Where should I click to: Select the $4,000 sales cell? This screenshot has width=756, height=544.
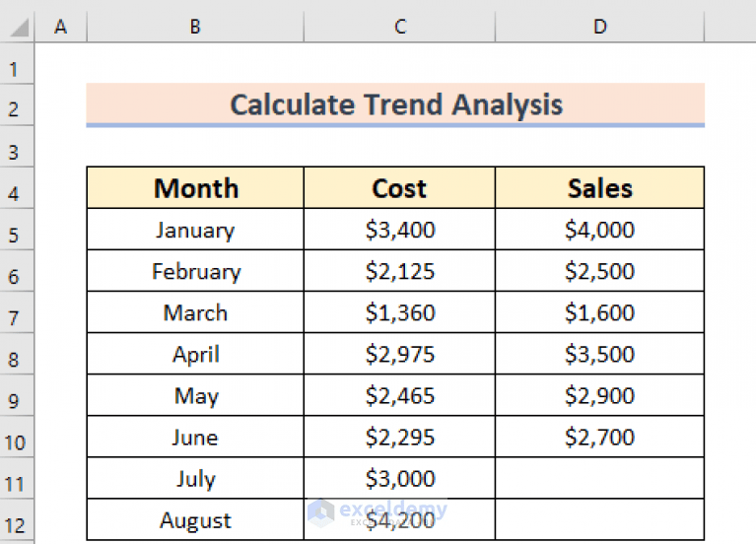coord(600,230)
